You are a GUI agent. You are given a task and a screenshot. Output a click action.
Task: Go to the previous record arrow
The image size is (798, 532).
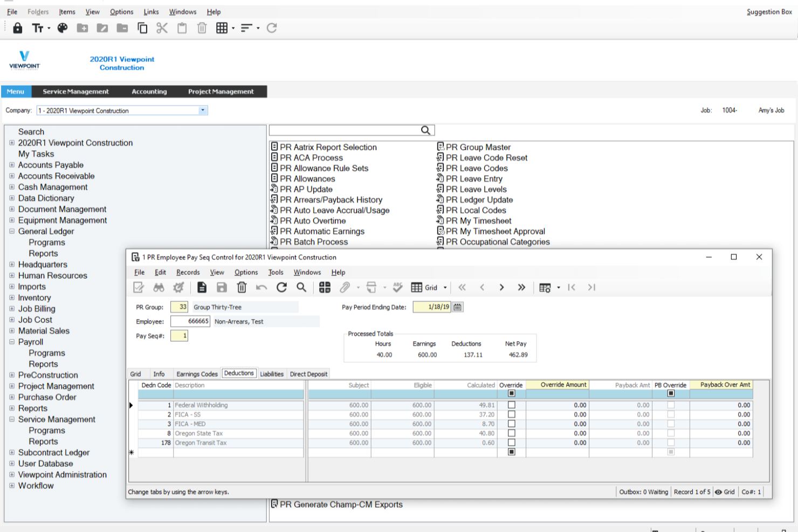pos(482,287)
